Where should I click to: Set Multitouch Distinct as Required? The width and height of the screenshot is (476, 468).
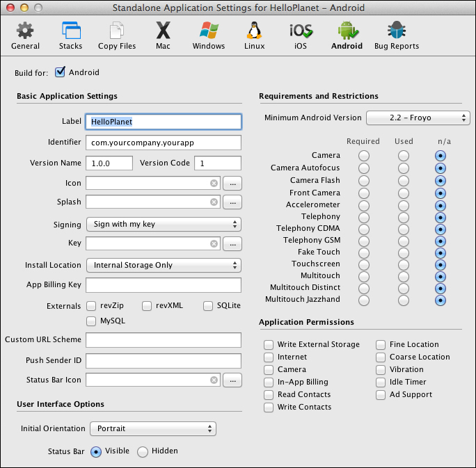click(x=364, y=289)
